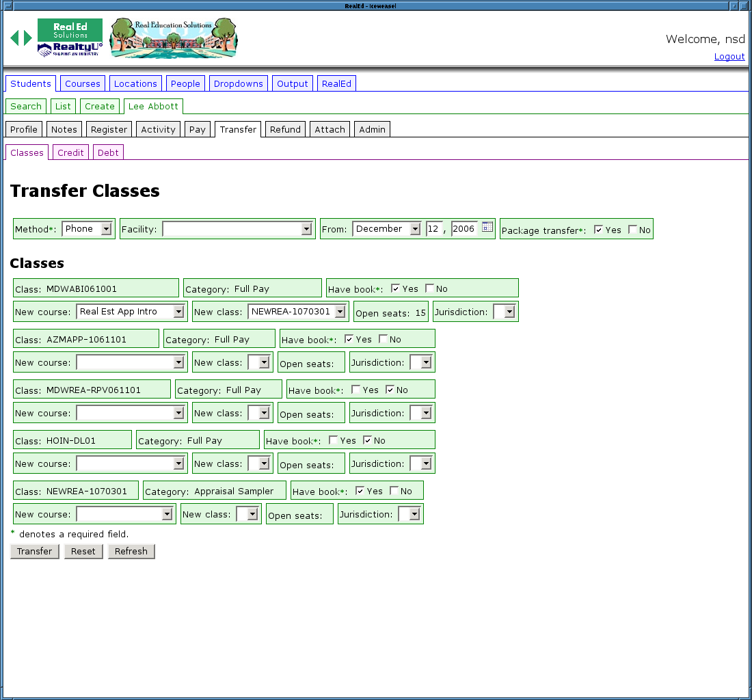This screenshot has height=700, width=752.
Task: Open the Method dropdown
Action: pos(87,229)
